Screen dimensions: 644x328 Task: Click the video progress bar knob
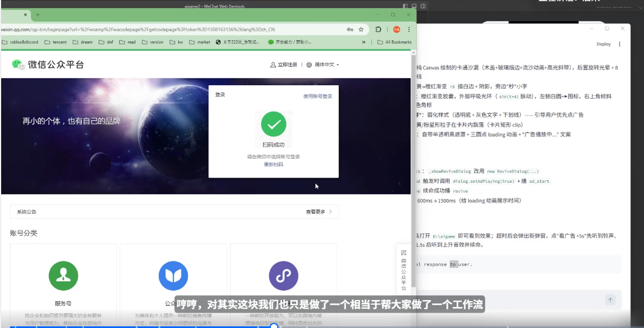click(x=274, y=327)
